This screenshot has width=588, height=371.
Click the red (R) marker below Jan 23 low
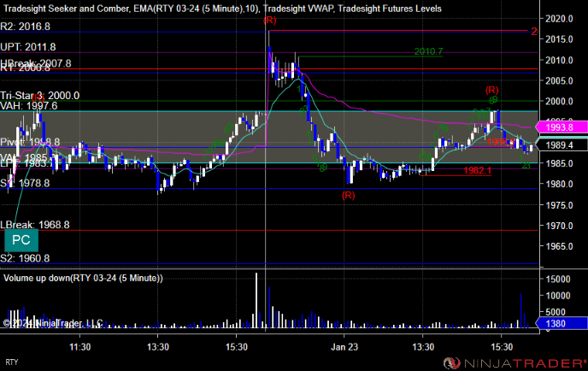pos(348,195)
